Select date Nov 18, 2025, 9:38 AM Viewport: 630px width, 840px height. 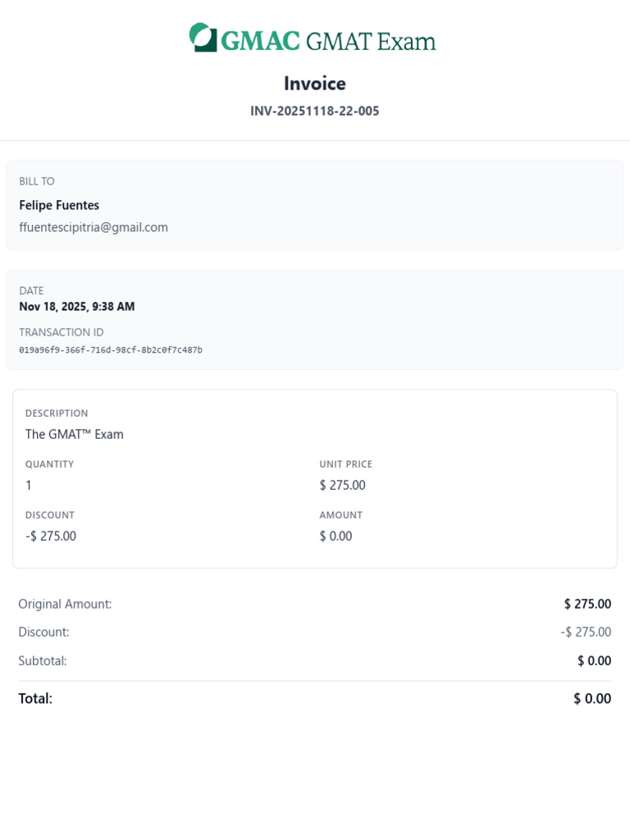click(x=77, y=307)
